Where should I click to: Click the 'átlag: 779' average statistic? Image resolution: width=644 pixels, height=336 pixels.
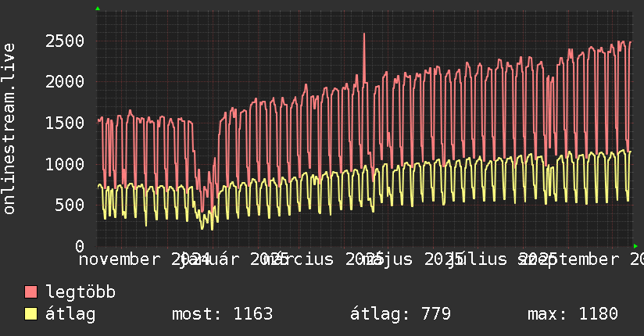coord(400,314)
